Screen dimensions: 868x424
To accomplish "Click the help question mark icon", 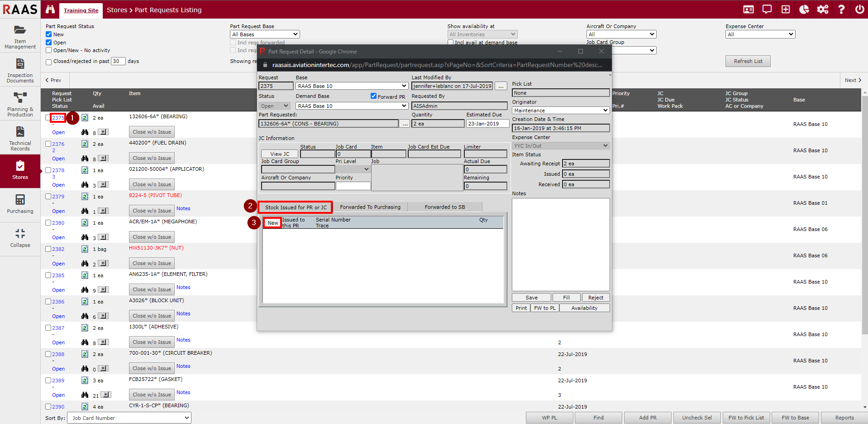I will (x=841, y=10).
